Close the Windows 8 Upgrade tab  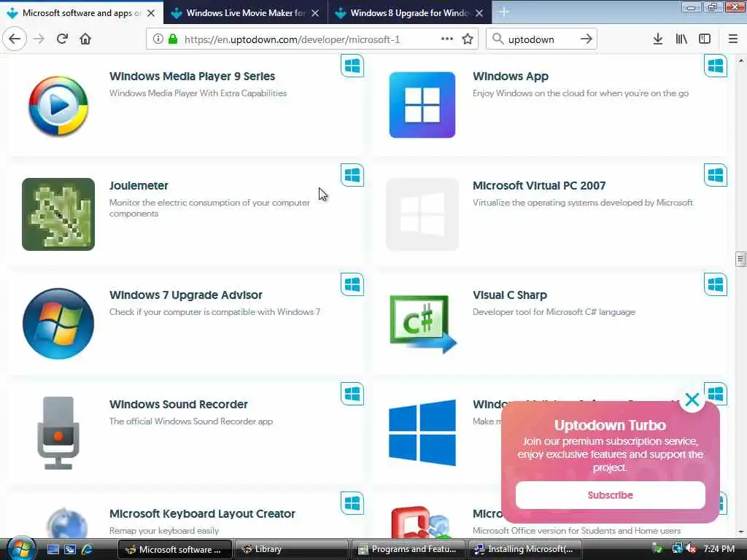pos(479,13)
